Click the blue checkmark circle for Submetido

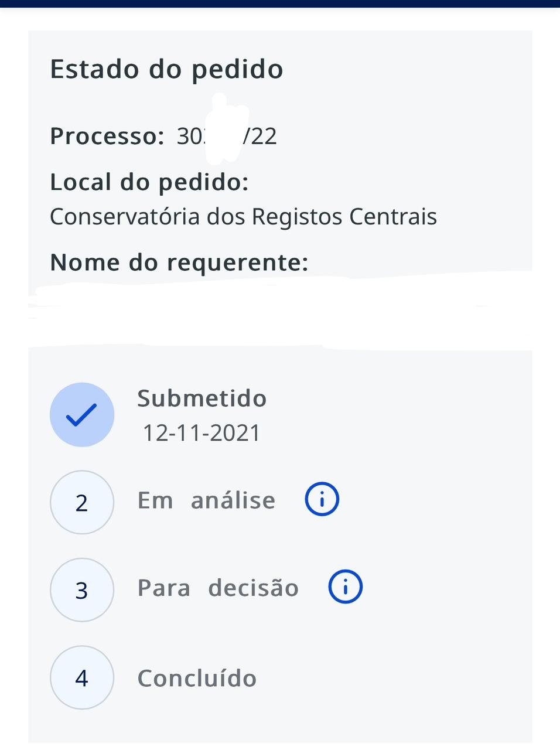pos(82,415)
